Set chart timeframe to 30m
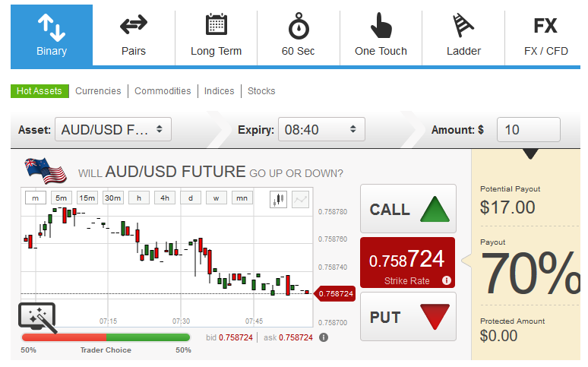 tap(113, 198)
